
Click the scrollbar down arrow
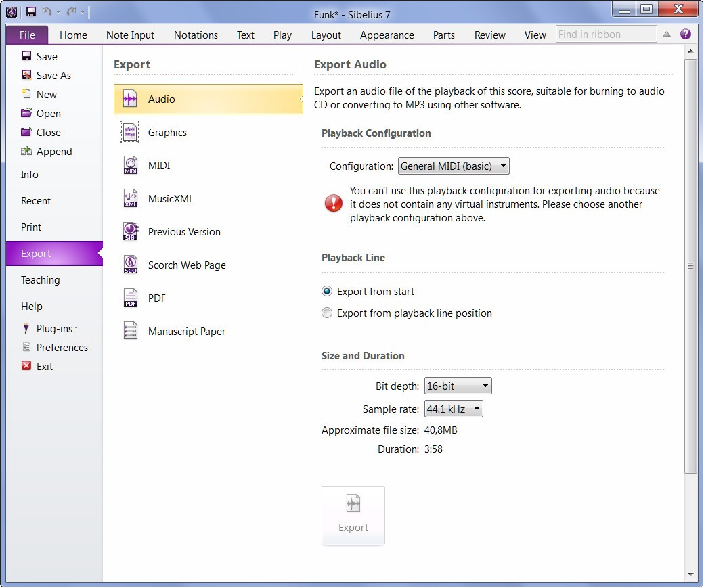(x=690, y=574)
